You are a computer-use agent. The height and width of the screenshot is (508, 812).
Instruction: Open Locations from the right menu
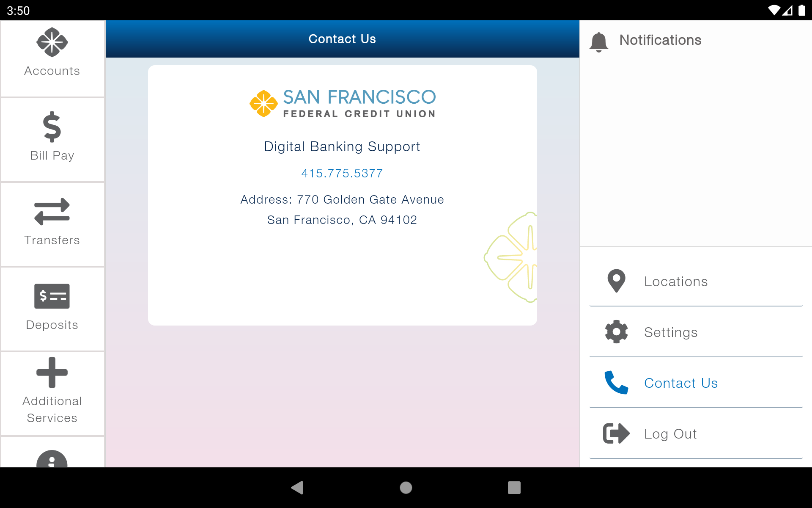point(676,282)
